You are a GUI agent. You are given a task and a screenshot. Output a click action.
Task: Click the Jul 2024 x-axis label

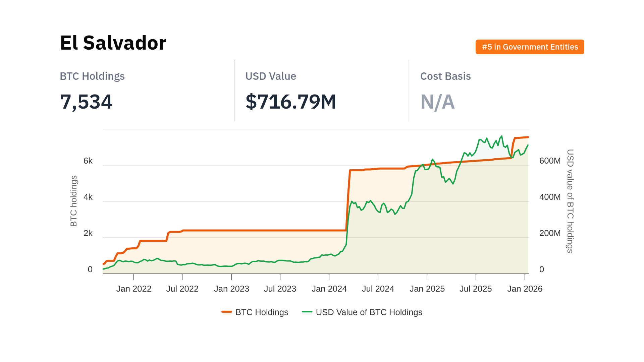pyautogui.click(x=378, y=289)
